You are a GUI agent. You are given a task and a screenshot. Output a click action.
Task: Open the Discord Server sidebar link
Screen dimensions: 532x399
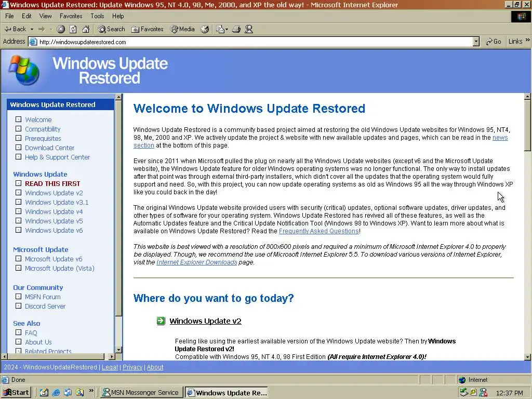pos(45,307)
